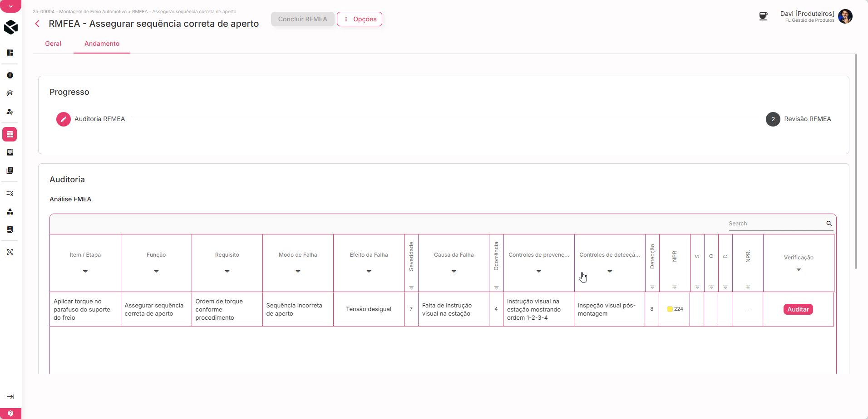Select the Andamento tab
The image size is (868, 419).
click(x=102, y=44)
